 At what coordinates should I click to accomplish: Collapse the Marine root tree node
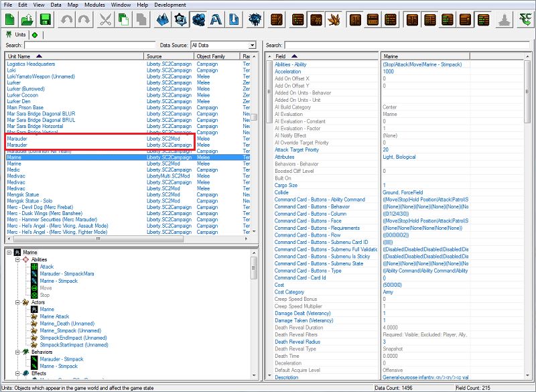pos(9,253)
